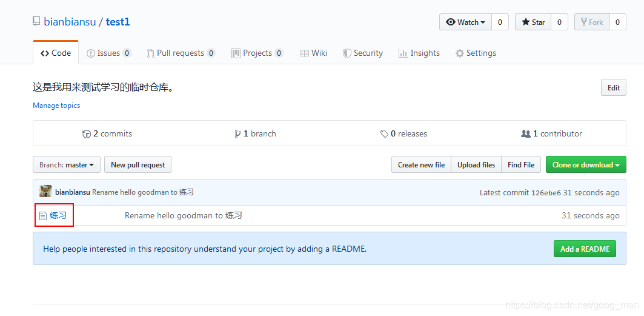Click the commit author's avatar image

45,192
